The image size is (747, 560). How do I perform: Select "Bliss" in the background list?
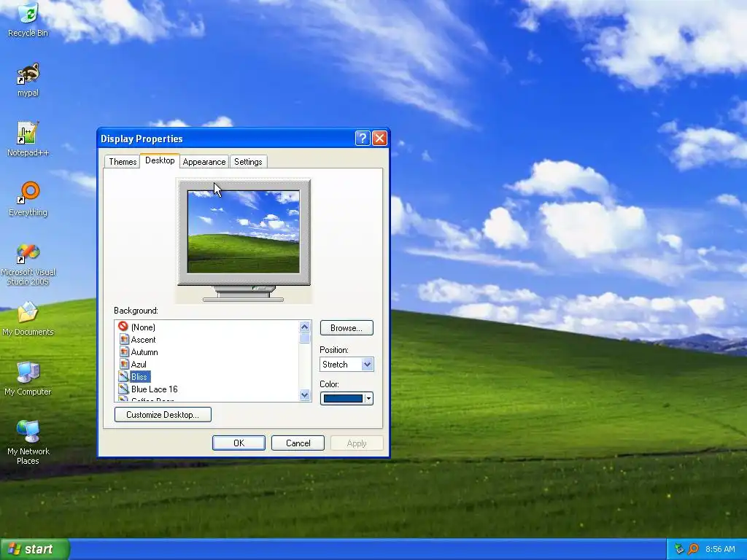coord(139,377)
